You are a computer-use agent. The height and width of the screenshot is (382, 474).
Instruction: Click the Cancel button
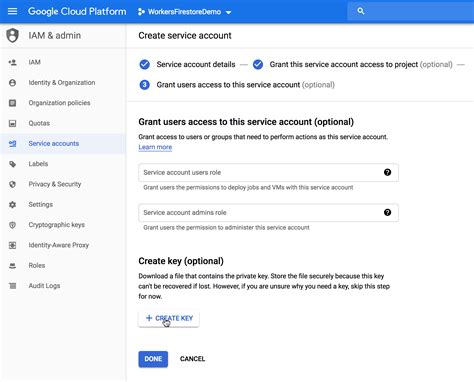[192, 359]
